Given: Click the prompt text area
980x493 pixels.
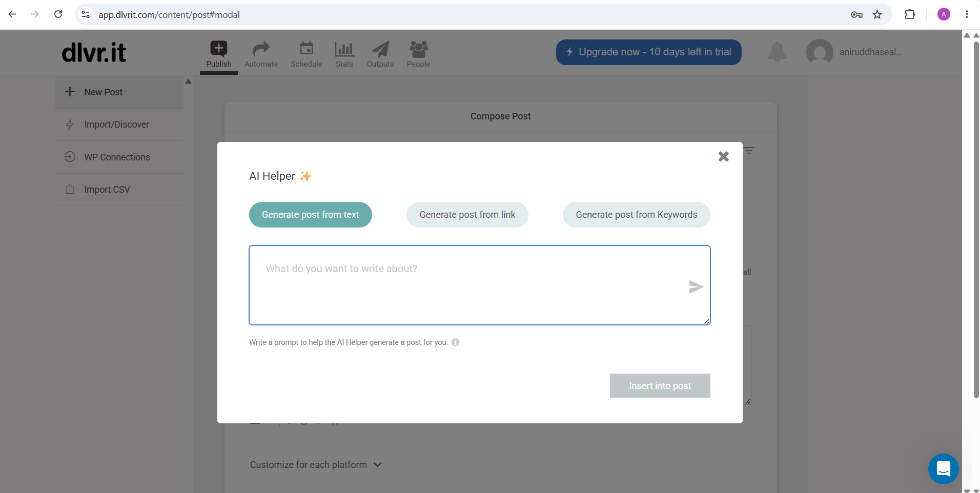Looking at the screenshot, I should (480, 285).
